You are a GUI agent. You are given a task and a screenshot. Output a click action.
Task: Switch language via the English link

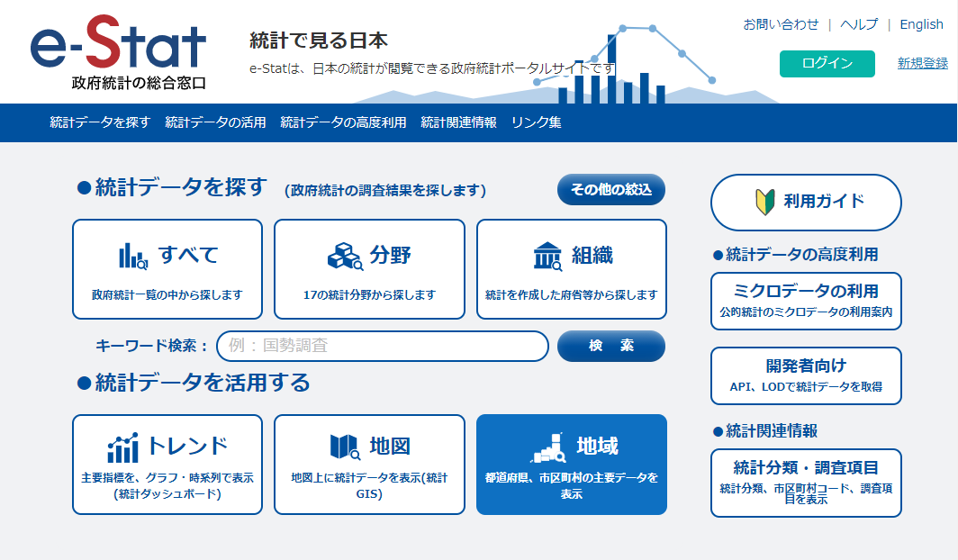921,24
